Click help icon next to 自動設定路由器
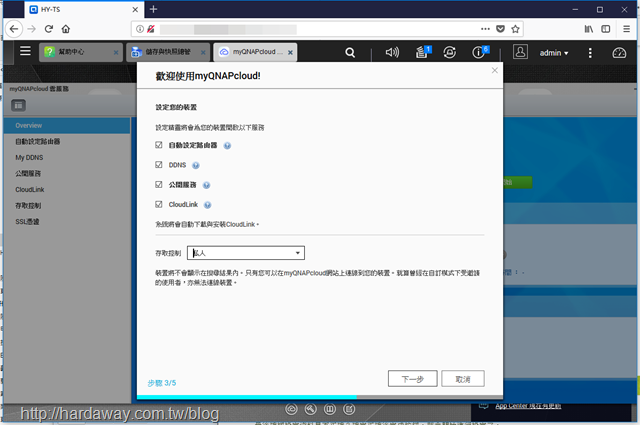Viewport: 640px width, 425px height. pyautogui.click(x=227, y=146)
